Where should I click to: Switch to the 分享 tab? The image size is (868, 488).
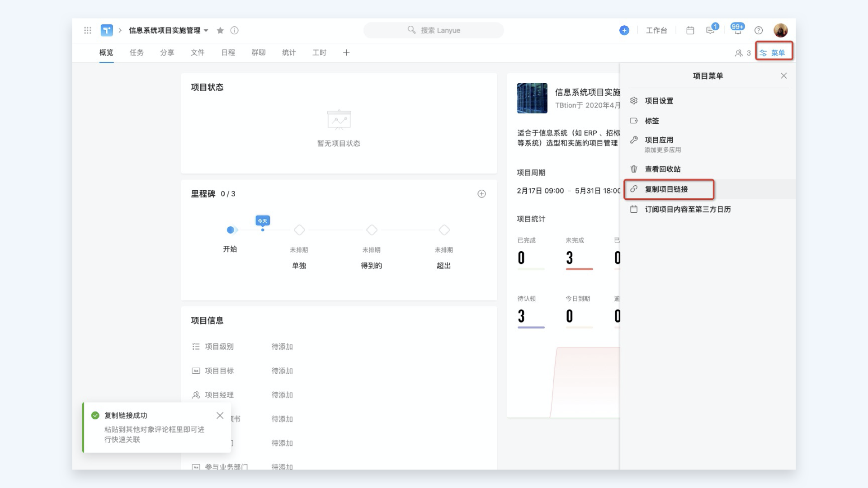[x=167, y=52]
